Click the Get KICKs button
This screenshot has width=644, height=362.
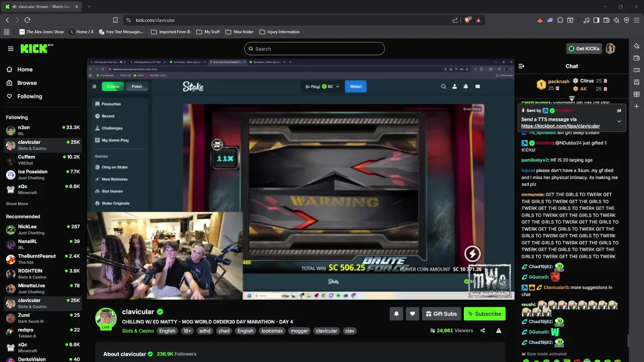click(x=584, y=48)
